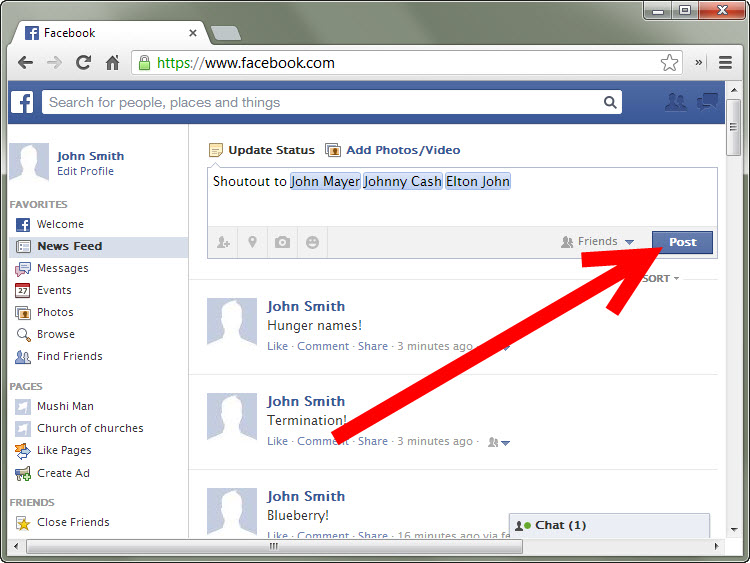Add location pin to the post

click(x=253, y=242)
